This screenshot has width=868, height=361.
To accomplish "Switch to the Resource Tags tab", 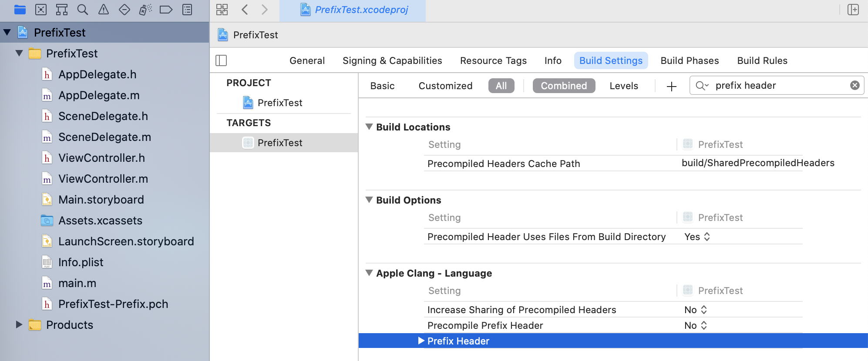I will click(493, 60).
